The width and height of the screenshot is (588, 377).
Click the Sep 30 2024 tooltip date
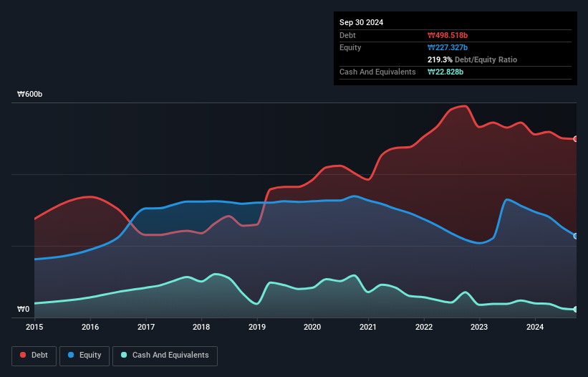[361, 22]
